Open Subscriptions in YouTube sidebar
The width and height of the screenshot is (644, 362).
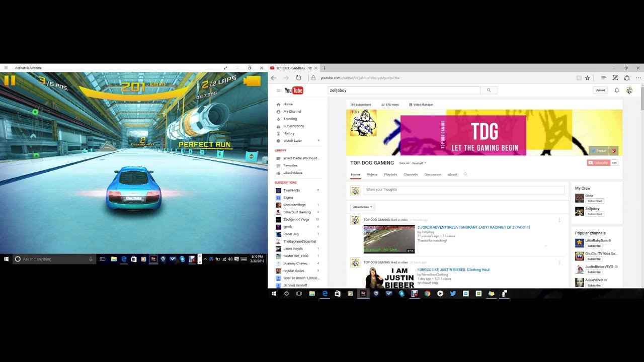[293, 126]
